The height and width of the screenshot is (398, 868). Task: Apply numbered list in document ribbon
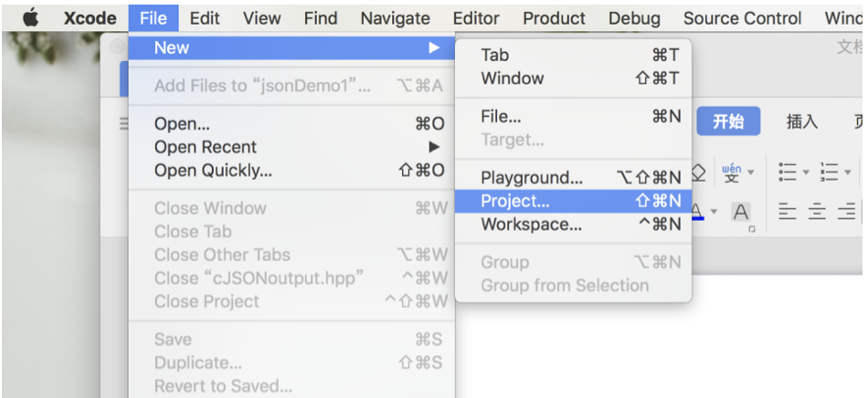(x=829, y=172)
